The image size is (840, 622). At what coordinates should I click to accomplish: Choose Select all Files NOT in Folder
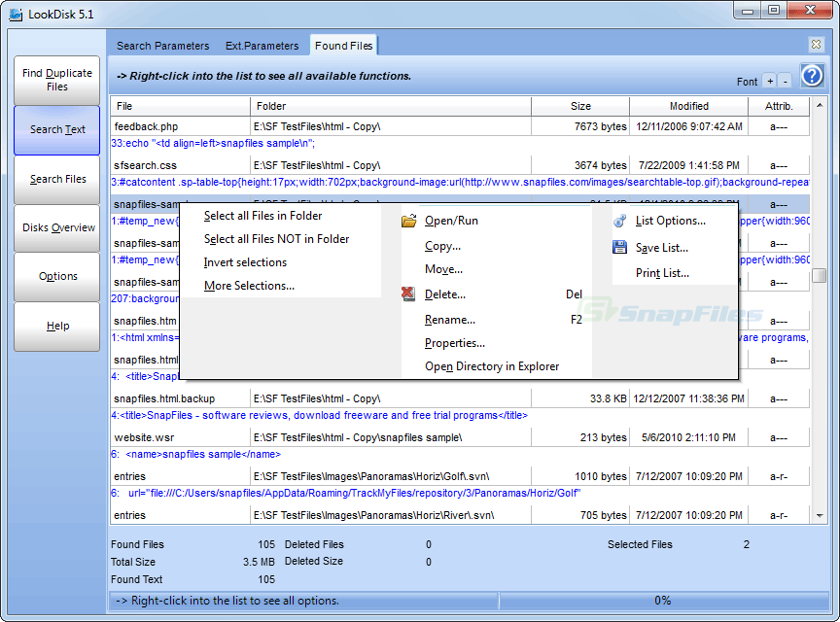tap(276, 239)
